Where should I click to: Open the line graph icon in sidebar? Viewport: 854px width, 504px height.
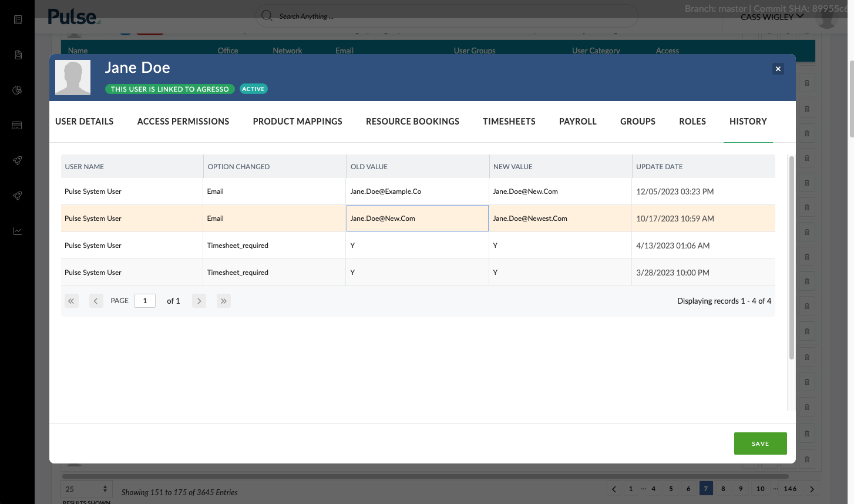click(x=17, y=231)
